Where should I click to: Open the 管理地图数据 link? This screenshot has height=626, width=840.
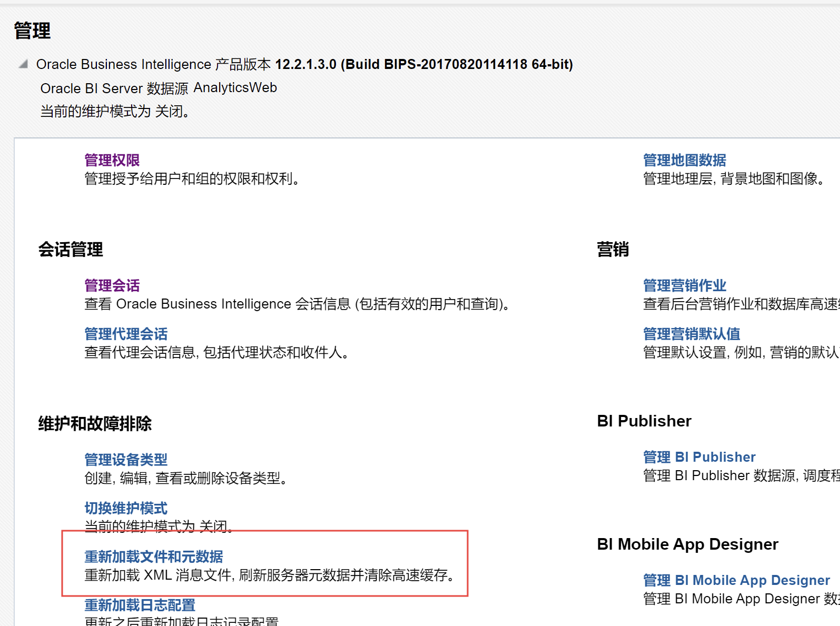point(685,160)
